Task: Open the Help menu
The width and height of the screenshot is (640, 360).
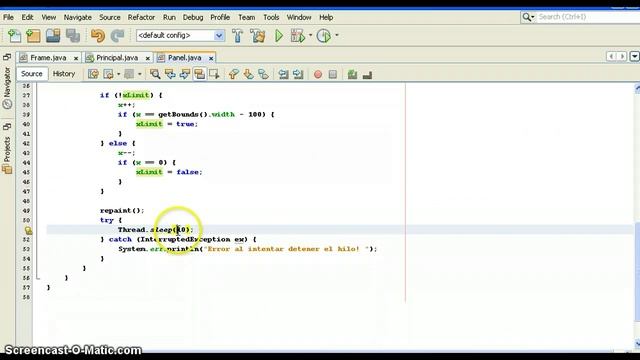Action: coord(326,17)
